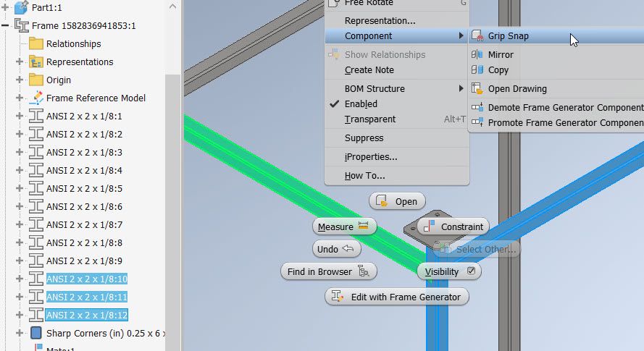Choose the Mirror component icon
The image size is (644, 351).
[x=477, y=54]
